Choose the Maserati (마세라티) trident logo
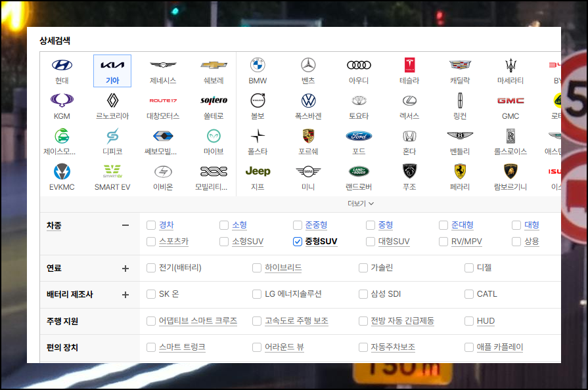588x390 pixels. [x=510, y=65]
